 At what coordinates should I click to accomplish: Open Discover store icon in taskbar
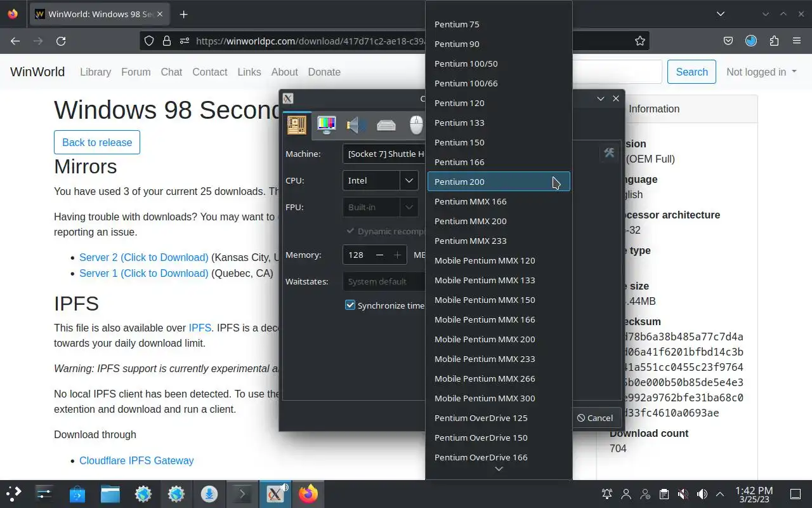(77, 494)
